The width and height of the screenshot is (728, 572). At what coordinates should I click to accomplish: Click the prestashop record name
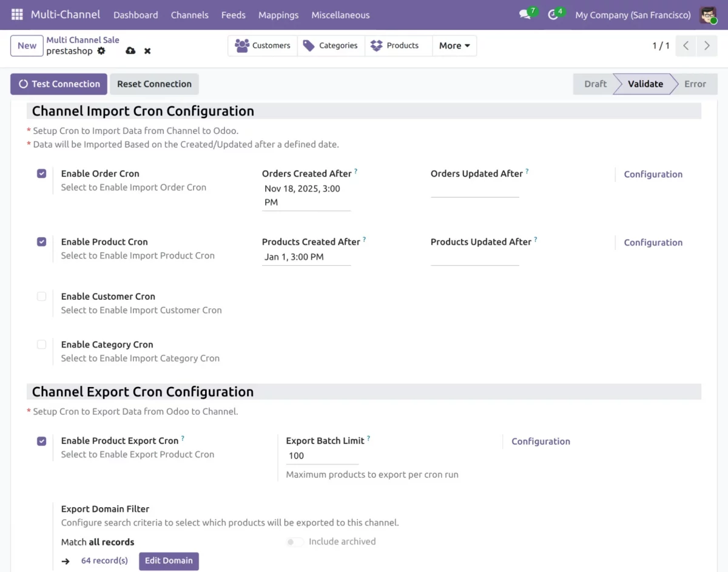(69, 51)
